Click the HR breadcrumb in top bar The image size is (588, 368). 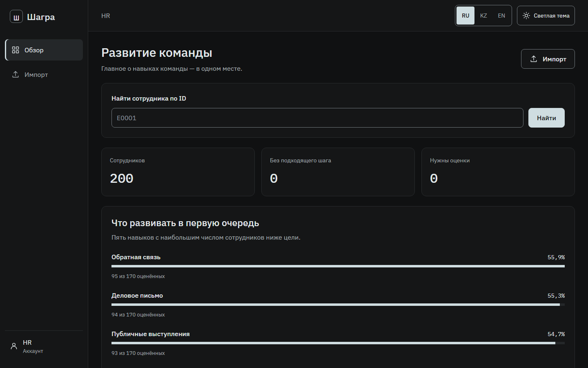pos(106,16)
